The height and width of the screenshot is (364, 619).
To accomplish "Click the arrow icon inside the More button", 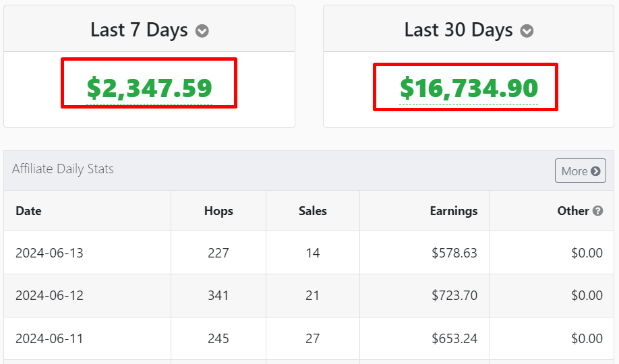I will click(x=595, y=171).
